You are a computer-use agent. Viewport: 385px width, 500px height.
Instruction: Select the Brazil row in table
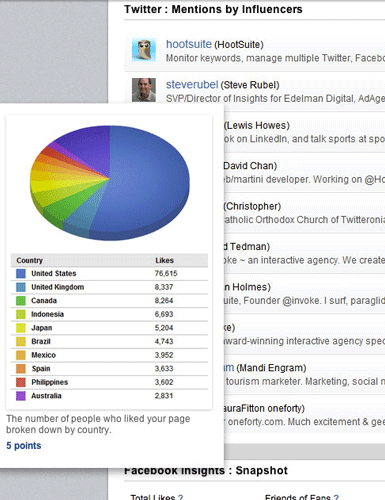point(109,342)
